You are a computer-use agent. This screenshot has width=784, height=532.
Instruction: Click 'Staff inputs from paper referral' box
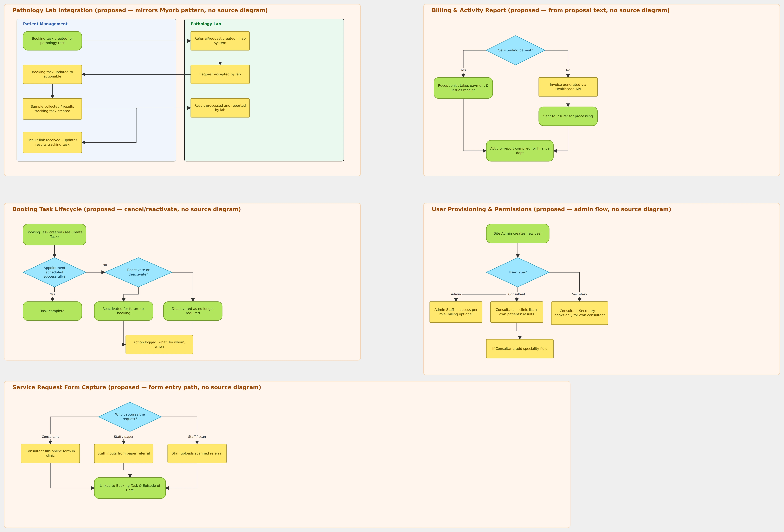pyautogui.click(x=124, y=453)
